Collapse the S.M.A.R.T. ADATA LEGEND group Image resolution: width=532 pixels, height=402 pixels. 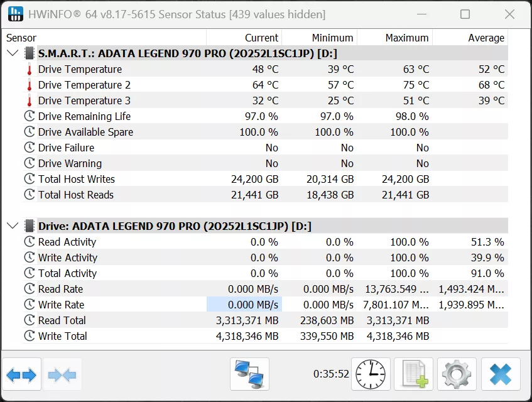(13, 53)
